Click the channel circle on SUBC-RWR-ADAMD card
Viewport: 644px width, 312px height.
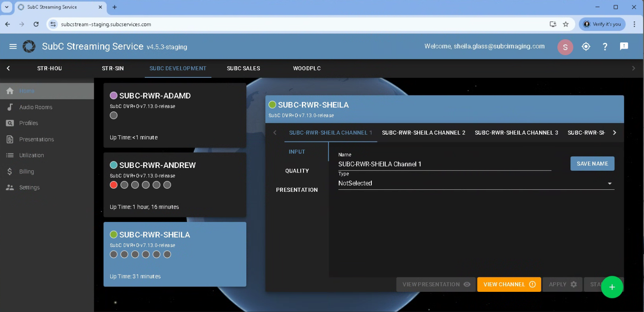pyautogui.click(x=114, y=116)
